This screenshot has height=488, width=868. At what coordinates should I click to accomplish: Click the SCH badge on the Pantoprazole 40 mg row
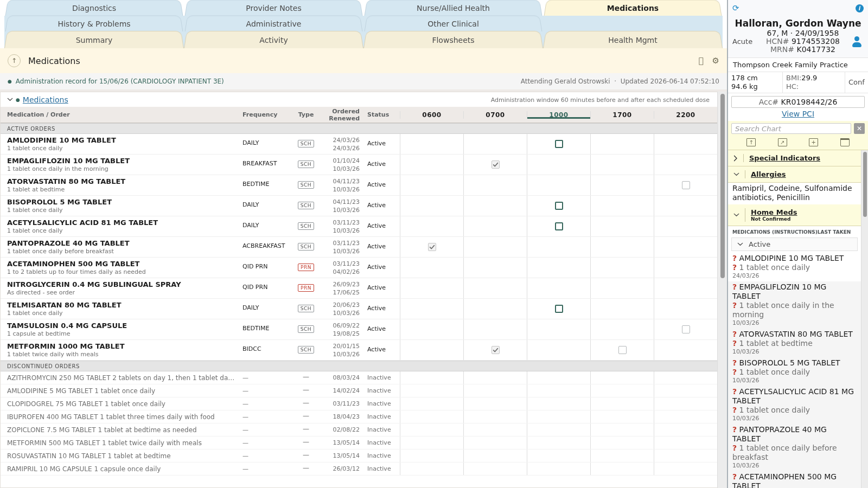(306, 247)
